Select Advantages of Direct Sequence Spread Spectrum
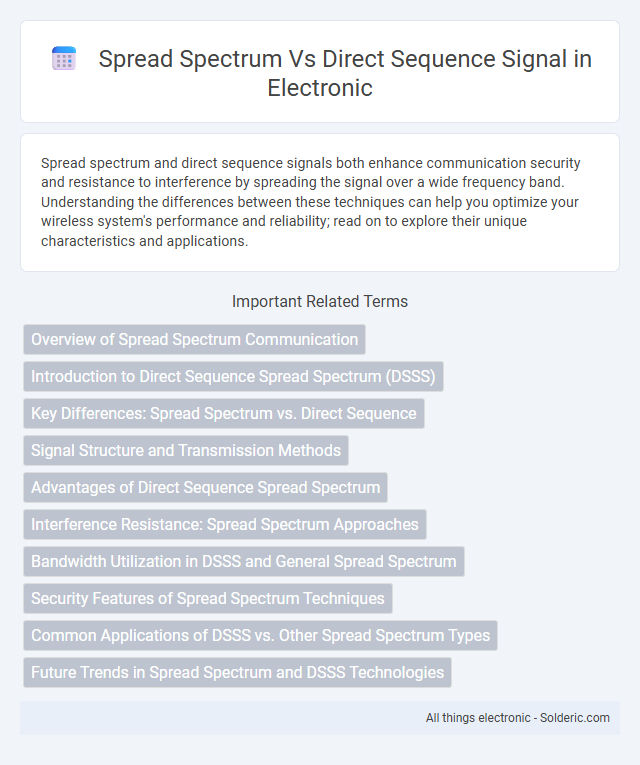640x765 pixels. 205,487
